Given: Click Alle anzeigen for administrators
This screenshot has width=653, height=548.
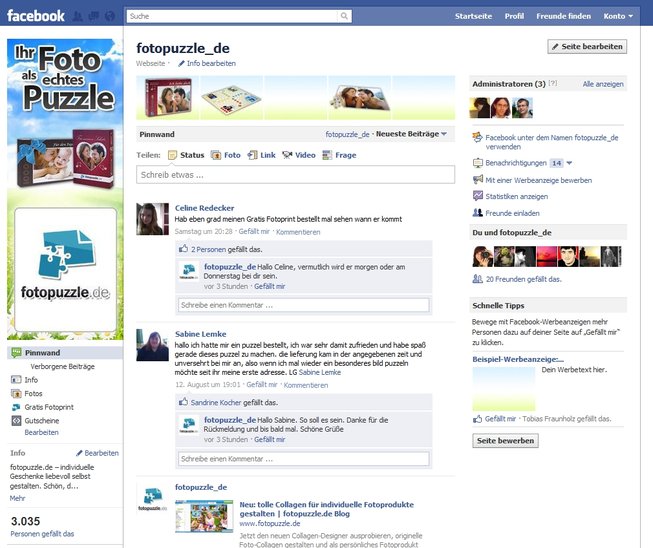Looking at the screenshot, I should point(603,84).
